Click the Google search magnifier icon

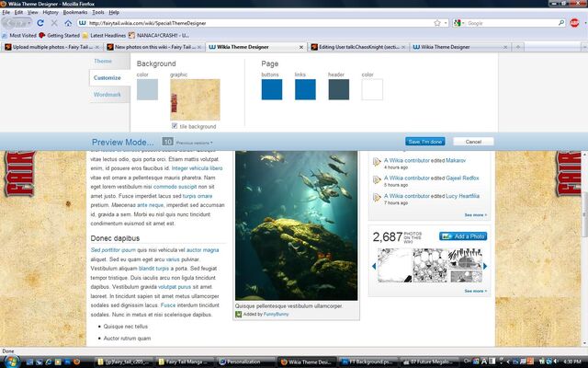click(x=561, y=23)
